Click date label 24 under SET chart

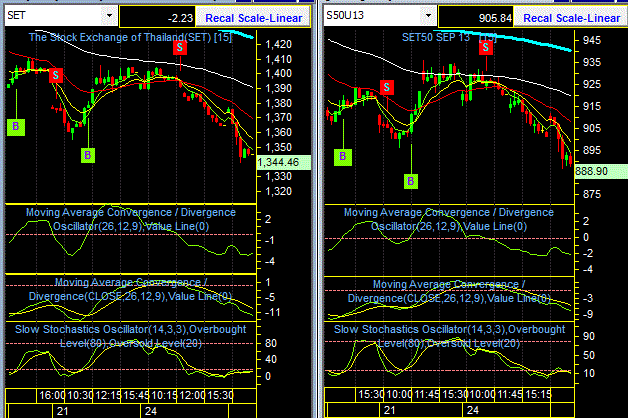[x=151, y=411]
